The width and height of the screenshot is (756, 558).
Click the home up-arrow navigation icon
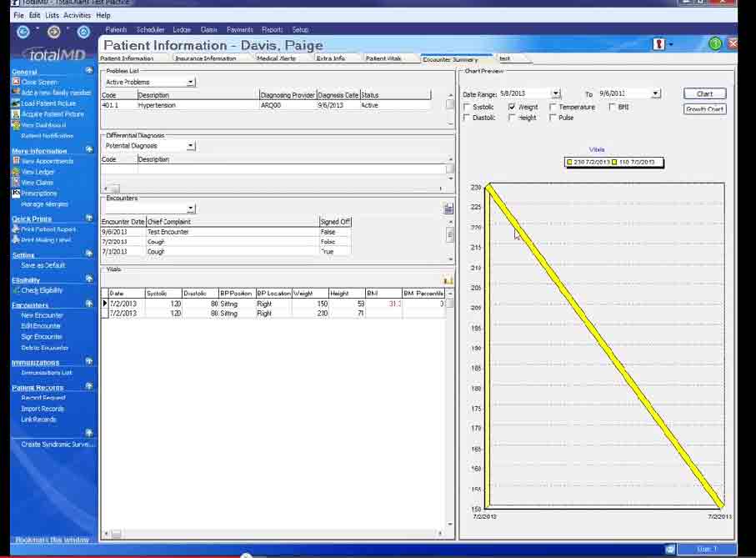(83, 33)
